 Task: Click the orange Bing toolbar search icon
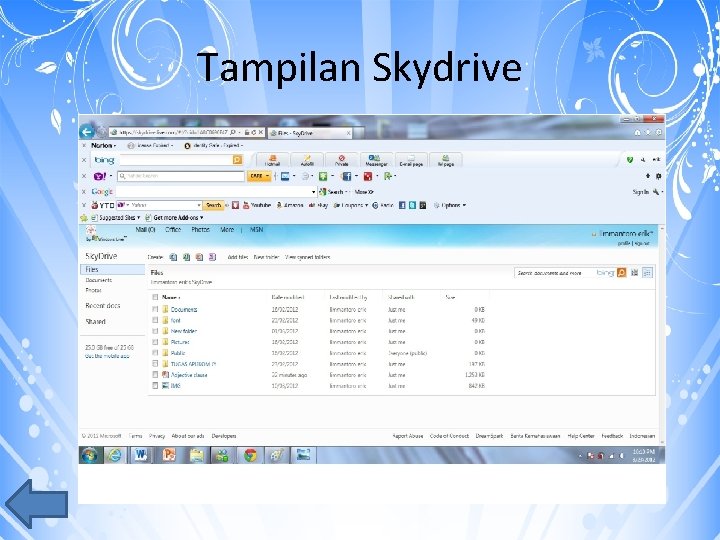pos(237,159)
